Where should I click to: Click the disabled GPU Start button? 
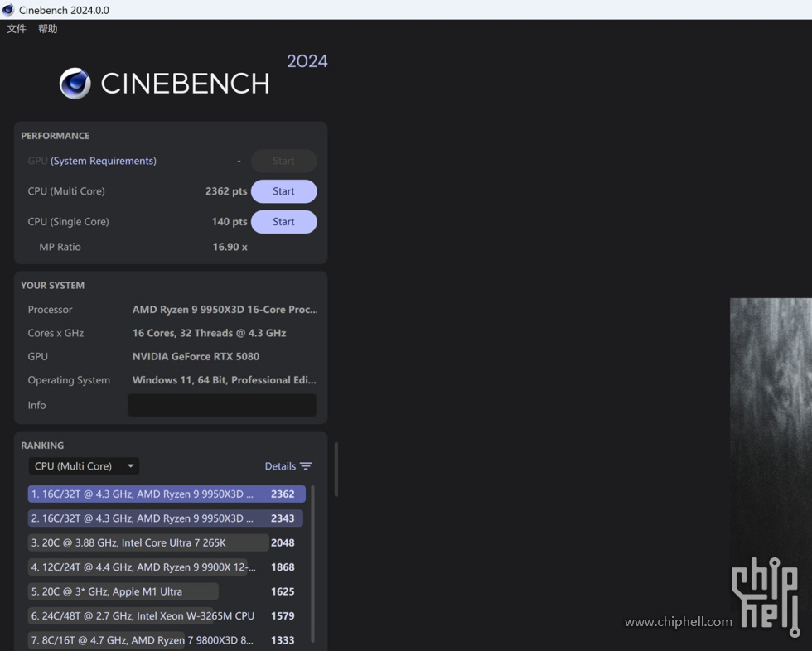[x=283, y=161]
